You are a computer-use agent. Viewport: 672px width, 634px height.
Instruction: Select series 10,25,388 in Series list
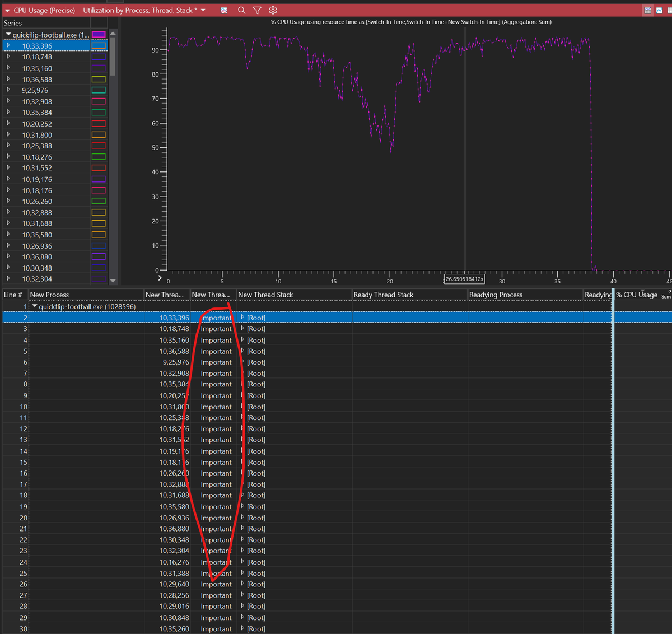37,146
